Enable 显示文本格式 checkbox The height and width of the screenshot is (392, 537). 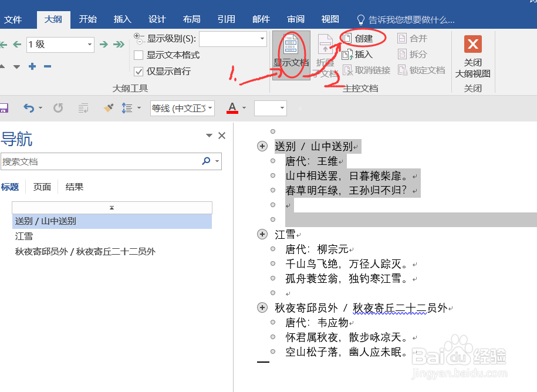click(x=138, y=55)
